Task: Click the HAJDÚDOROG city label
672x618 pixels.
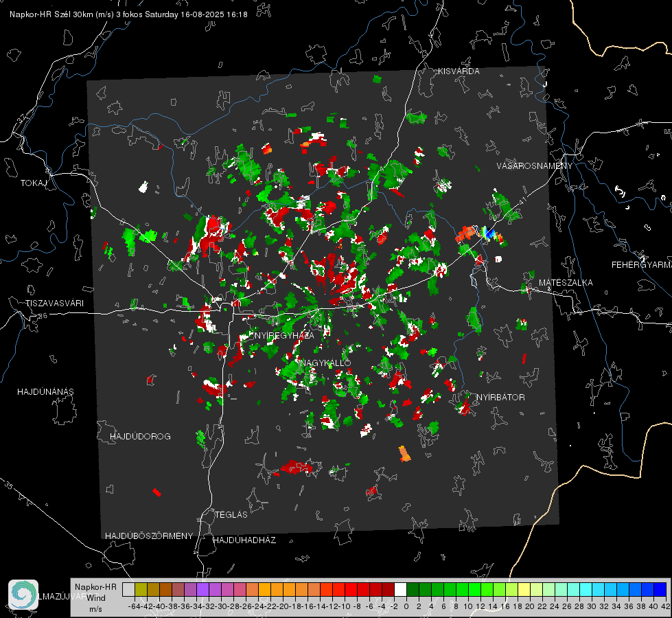Action: point(140,436)
